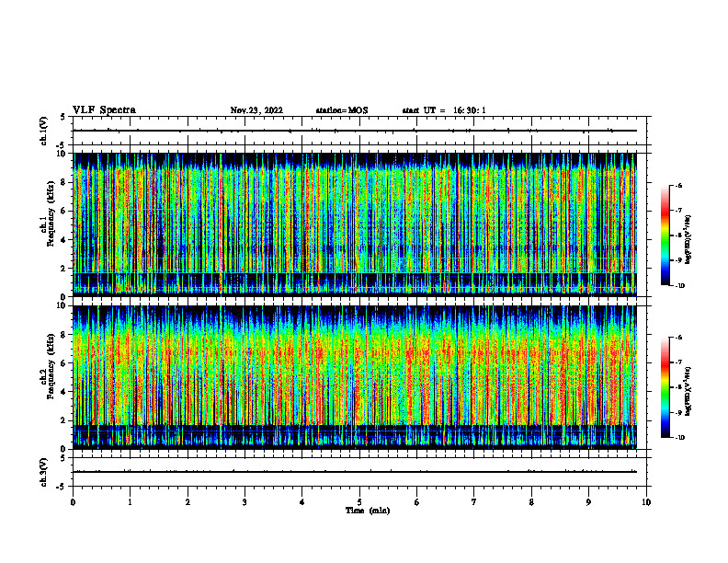Click the '5' voltage tick of ch.3(V) panel
This screenshot has height=563, width=728.
point(63,458)
